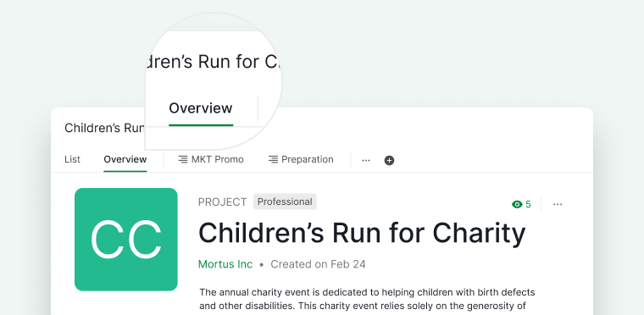Image resolution: width=644 pixels, height=315 pixels.
Task: Click the green CC project avatar
Action: click(x=126, y=240)
